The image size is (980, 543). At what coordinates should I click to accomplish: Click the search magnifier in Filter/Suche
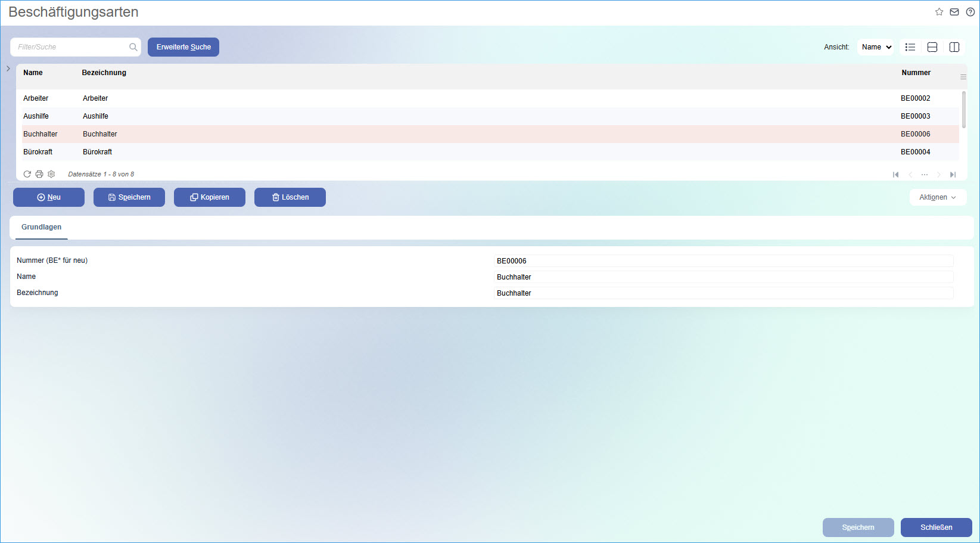tap(133, 47)
